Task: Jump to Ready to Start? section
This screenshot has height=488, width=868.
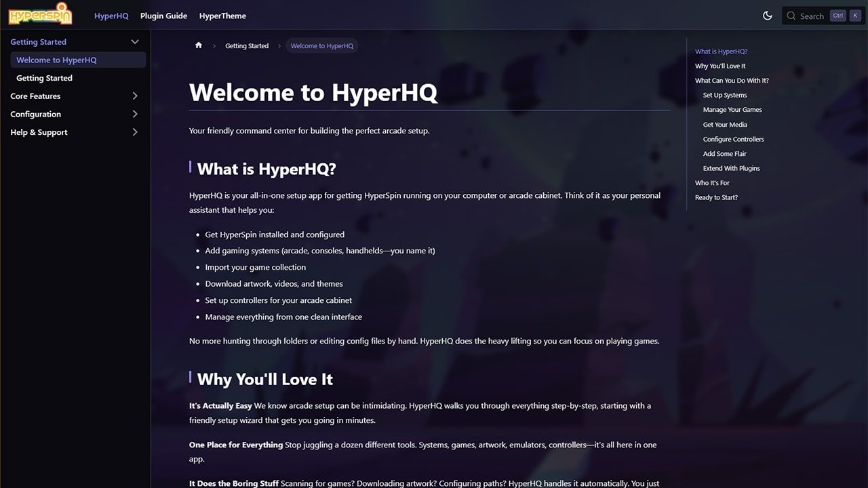Action: [x=716, y=197]
